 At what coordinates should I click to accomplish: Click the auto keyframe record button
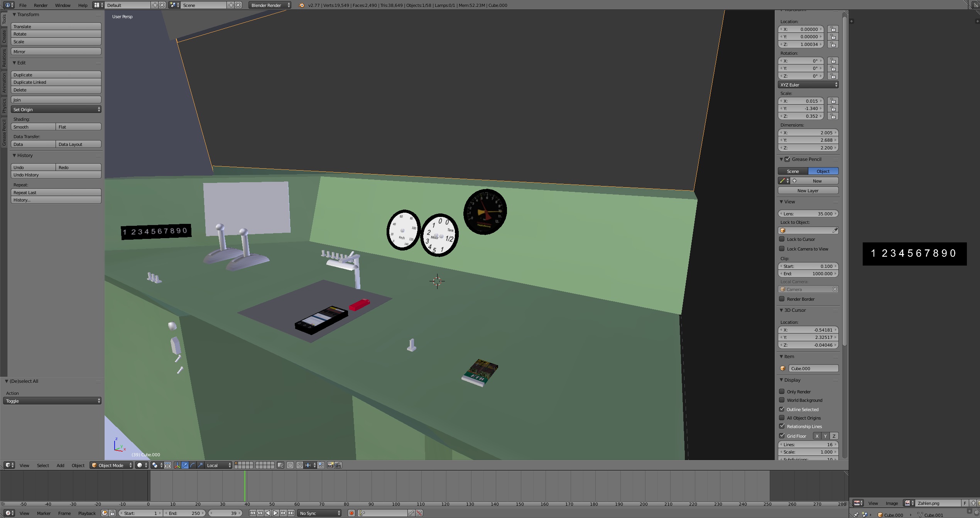[351, 513]
